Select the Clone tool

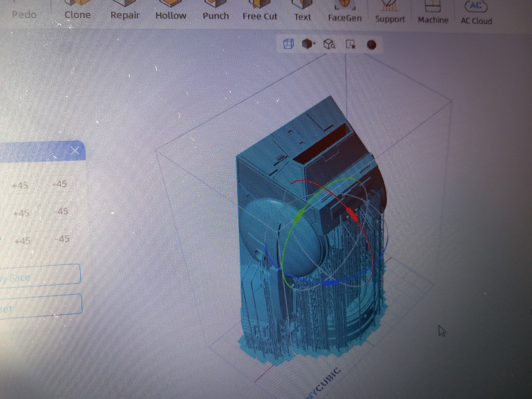77,10
